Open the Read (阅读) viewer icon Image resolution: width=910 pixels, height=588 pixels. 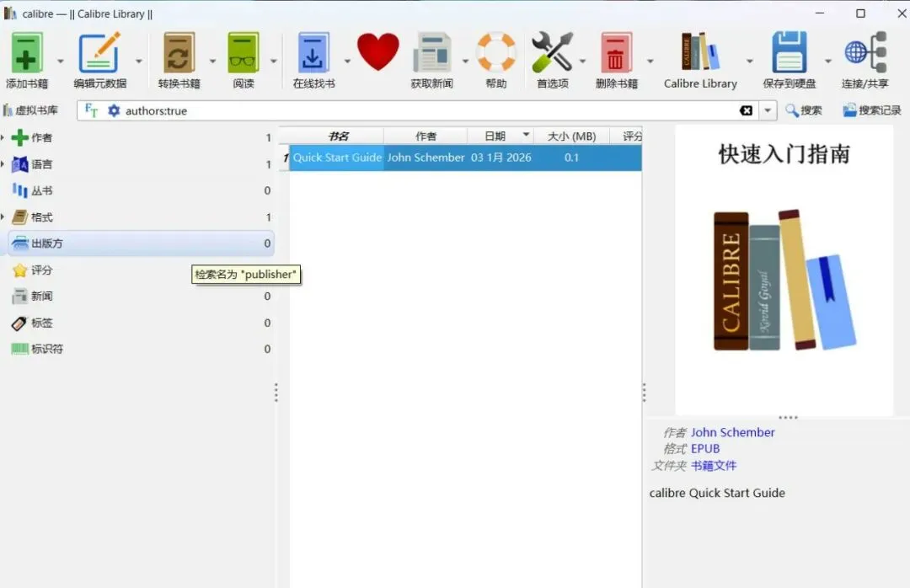244,53
